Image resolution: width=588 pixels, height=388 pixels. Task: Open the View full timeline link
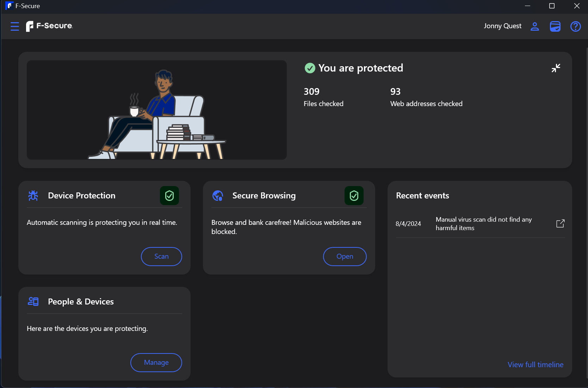coord(536,365)
